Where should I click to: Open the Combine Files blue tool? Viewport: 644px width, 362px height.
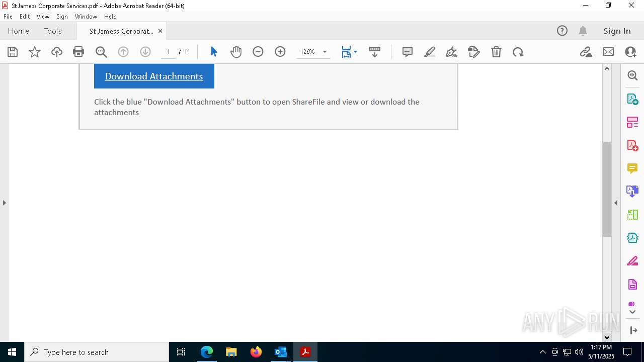pyautogui.click(x=632, y=191)
